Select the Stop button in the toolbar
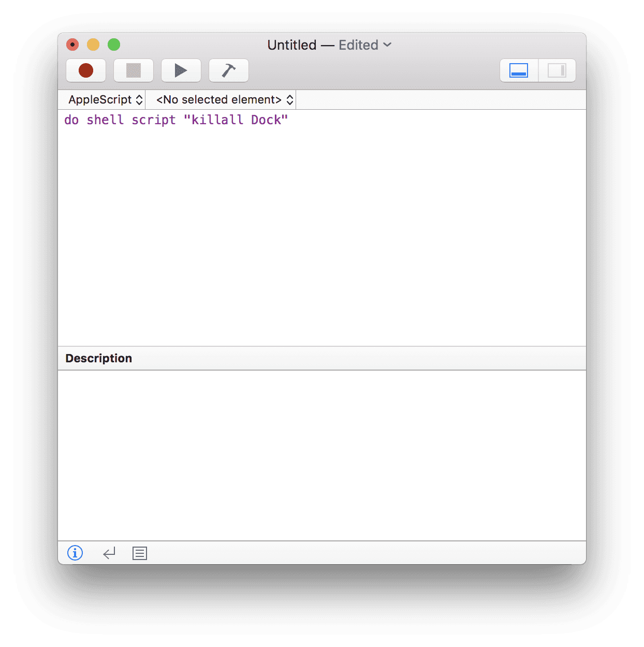This screenshot has height=647, width=644. [133, 70]
